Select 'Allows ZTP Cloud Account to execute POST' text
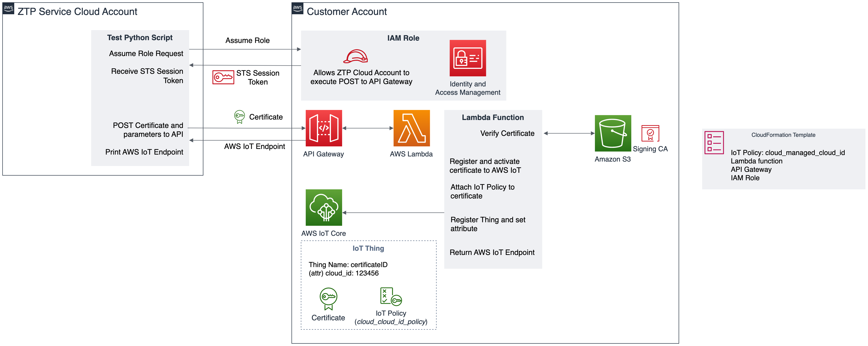The image size is (868, 346). 361,77
